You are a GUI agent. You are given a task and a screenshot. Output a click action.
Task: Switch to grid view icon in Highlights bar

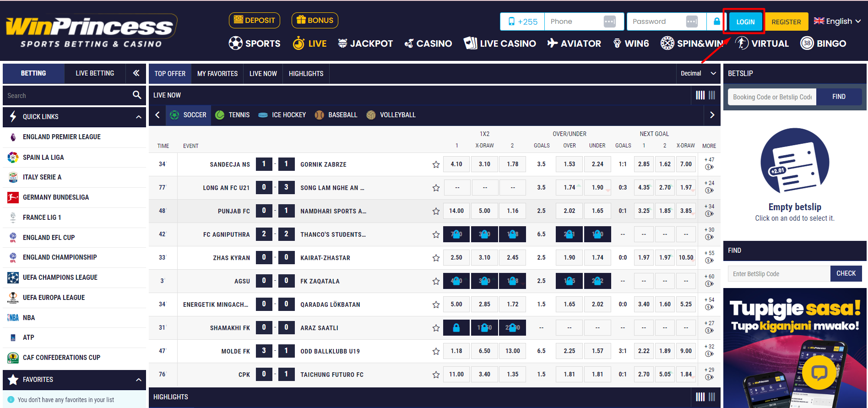[700, 397]
